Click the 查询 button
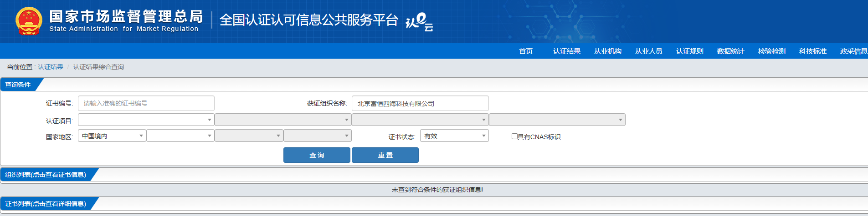Screen dimensions: 868x216 pos(317,155)
